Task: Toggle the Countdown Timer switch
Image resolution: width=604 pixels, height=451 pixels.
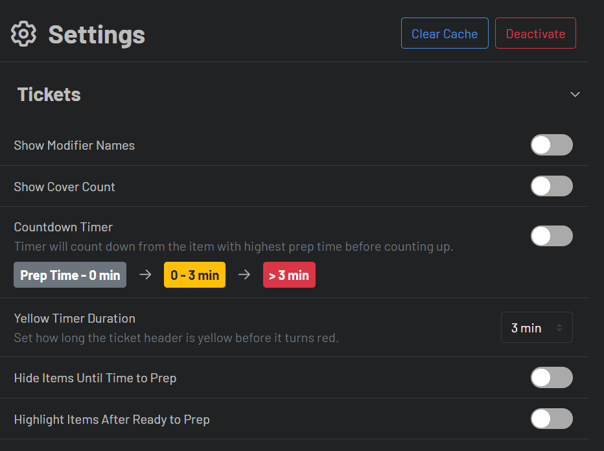Action: click(x=551, y=235)
